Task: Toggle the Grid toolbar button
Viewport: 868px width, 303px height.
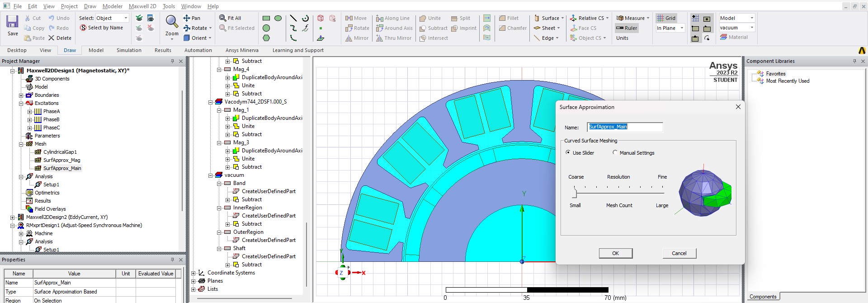Action: pos(666,18)
